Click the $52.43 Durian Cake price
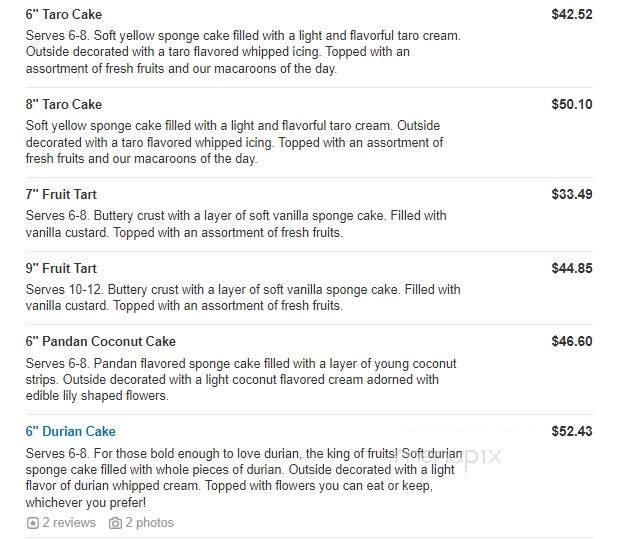 tap(572, 432)
